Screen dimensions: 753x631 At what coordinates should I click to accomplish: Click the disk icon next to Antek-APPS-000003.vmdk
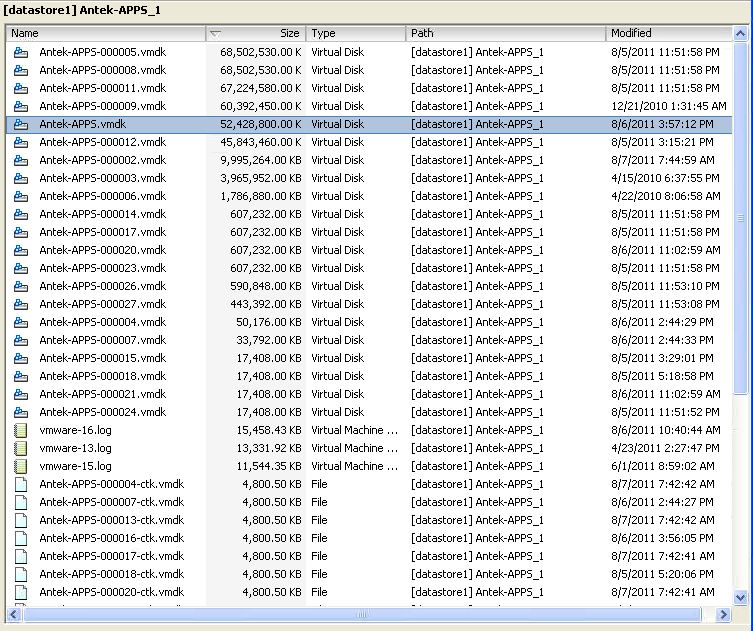(21, 178)
